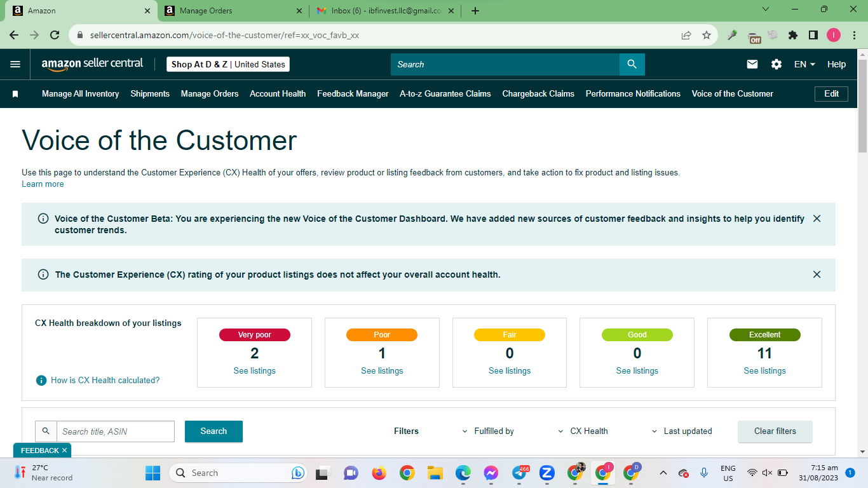Image resolution: width=868 pixels, height=488 pixels.
Task: Focus the Search title, ASIN field
Action: coord(116,431)
